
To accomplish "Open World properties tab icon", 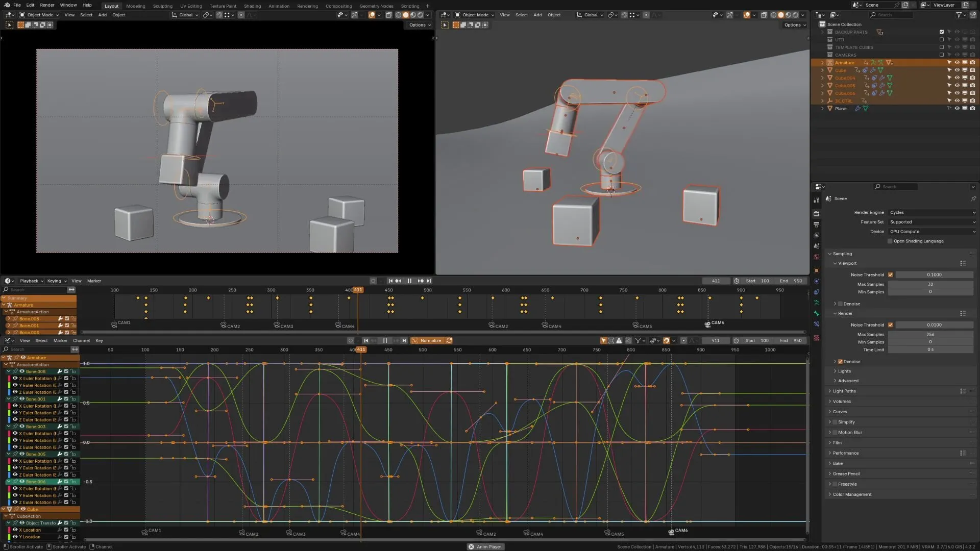I will coord(816,257).
